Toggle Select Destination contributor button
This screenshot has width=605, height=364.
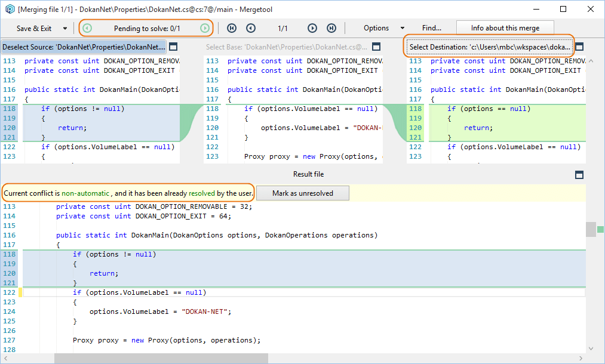[x=490, y=47]
